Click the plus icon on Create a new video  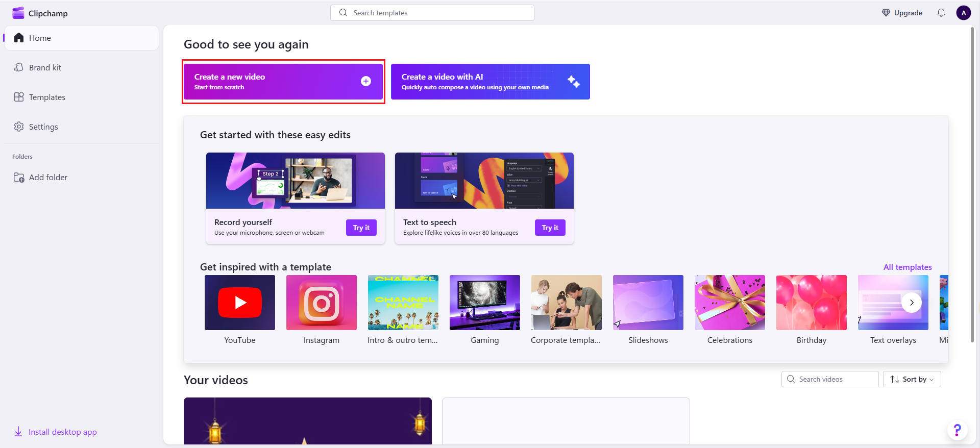(x=366, y=81)
